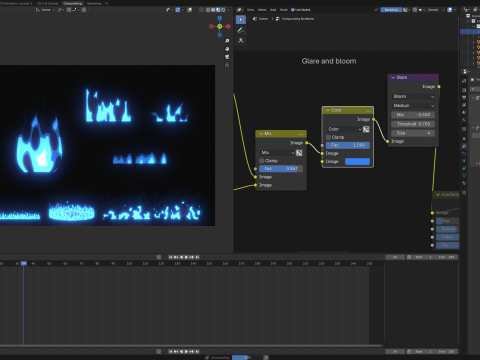
Task: Add a new workspace with plus button
Action: coord(107,3)
